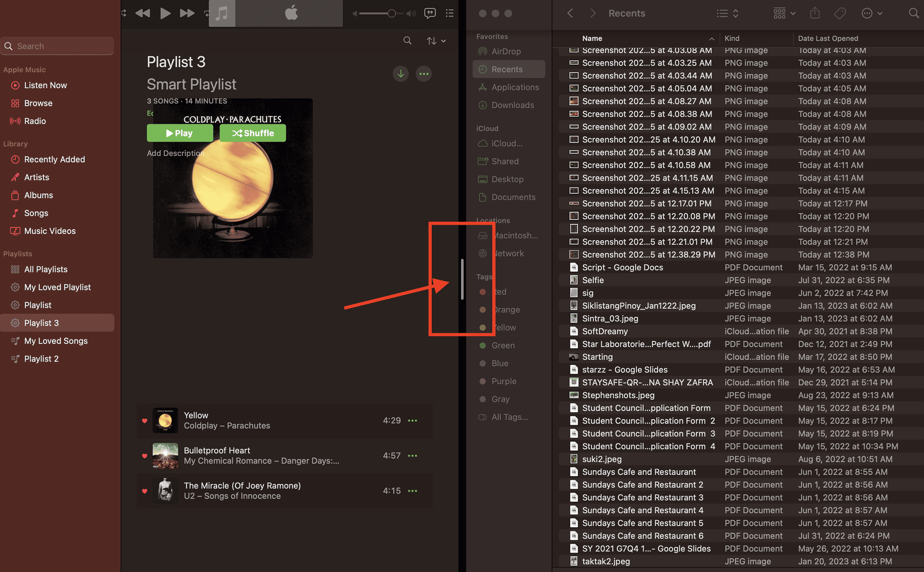Click the download icon on Playlist 3
The image size is (924, 572).
[401, 74]
